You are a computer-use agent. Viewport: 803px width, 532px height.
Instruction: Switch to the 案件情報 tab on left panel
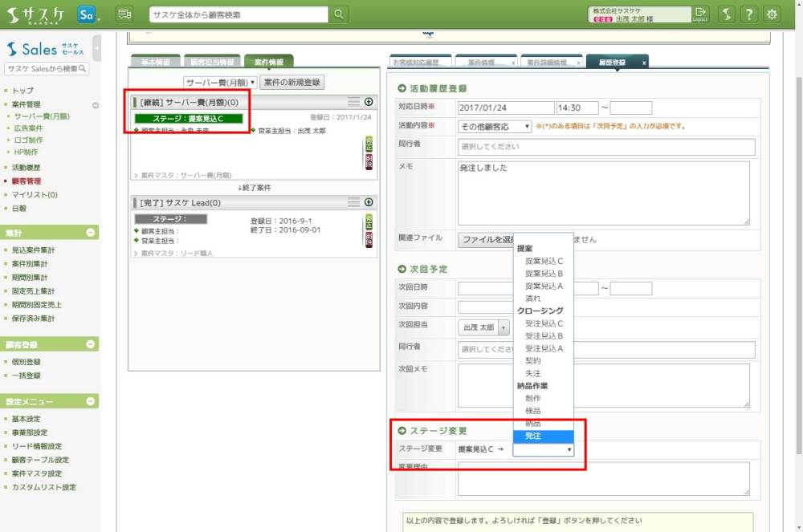(x=269, y=62)
